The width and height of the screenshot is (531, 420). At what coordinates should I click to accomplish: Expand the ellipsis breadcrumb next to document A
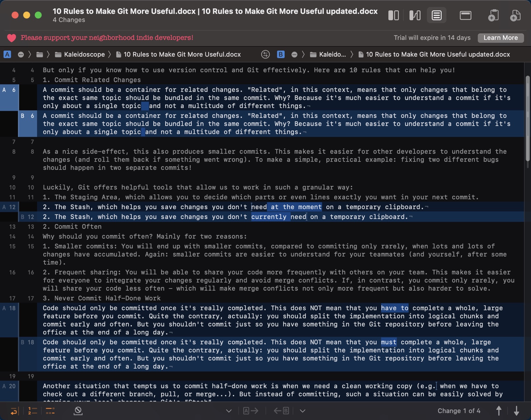[21, 54]
